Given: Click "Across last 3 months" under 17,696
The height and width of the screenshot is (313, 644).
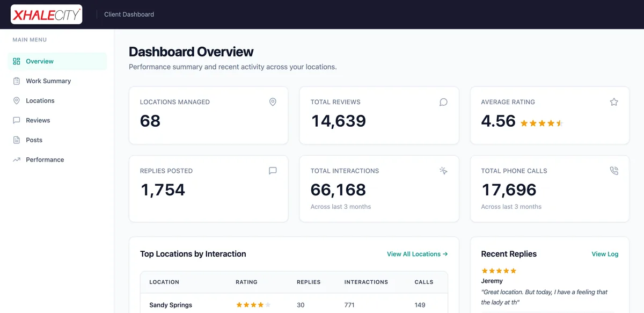Looking at the screenshot, I should (x=511, y=207).
